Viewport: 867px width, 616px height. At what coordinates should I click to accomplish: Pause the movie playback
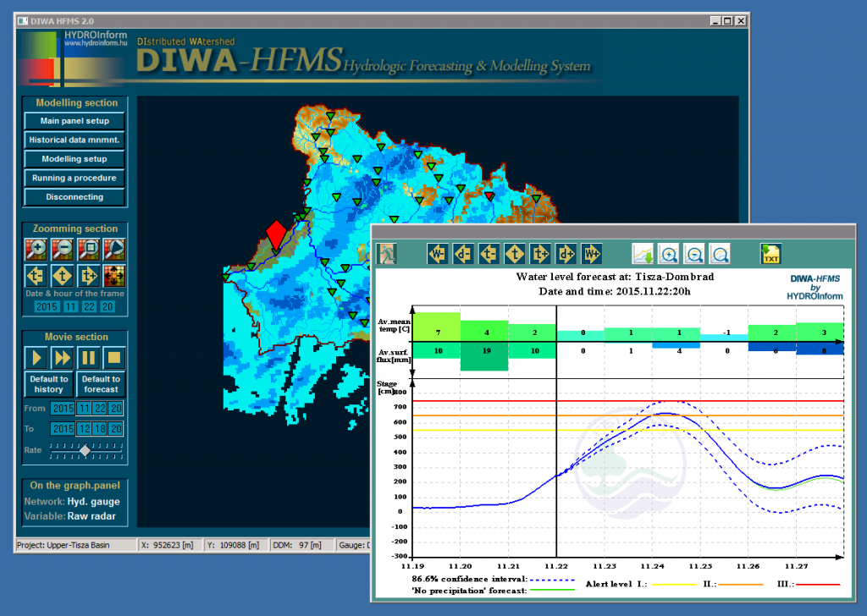(88, 356)
